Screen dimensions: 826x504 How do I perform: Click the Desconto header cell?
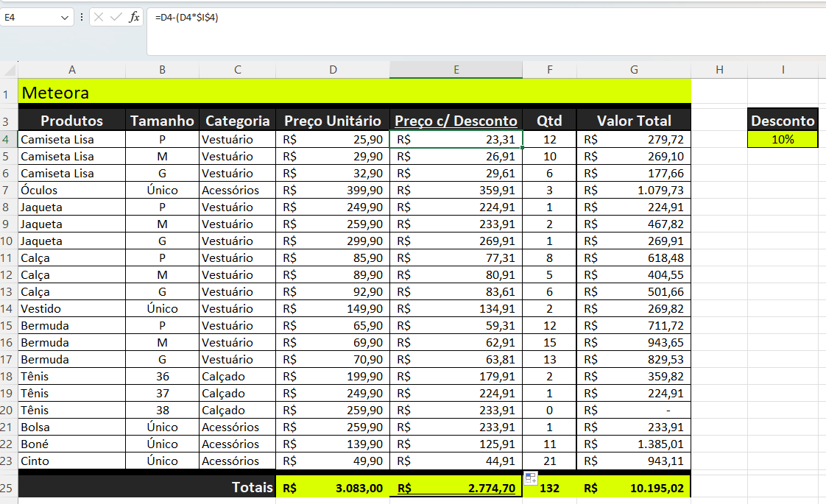pyautogui.click(x=783, y=121)
